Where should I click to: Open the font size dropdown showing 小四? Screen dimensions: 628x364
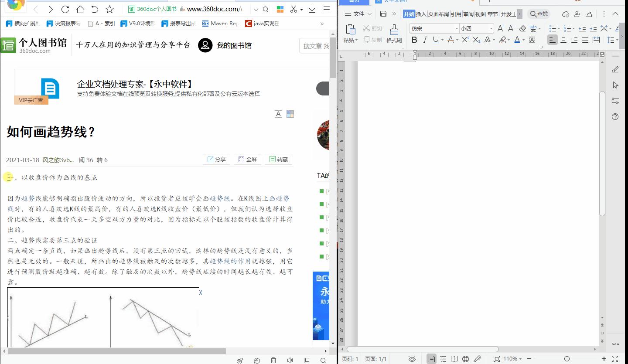click(x=491, y=28)
